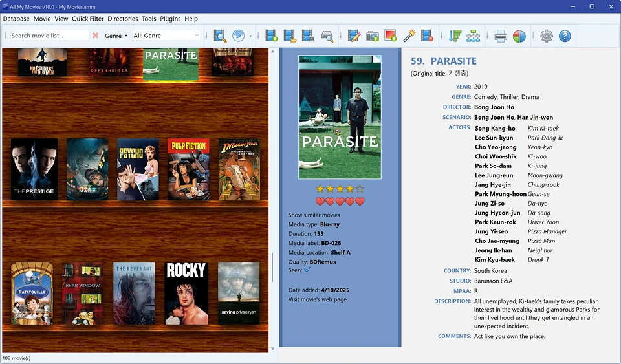Image resolution: width=621 pixels, height=364 pixels.
Task: Click the Show similar movies link
Action: tap(314, 215)
